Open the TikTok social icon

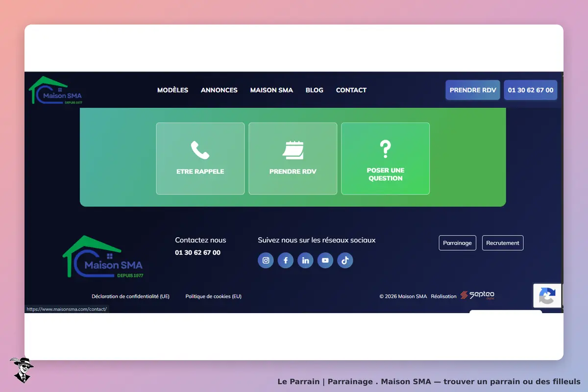point(345,260)
